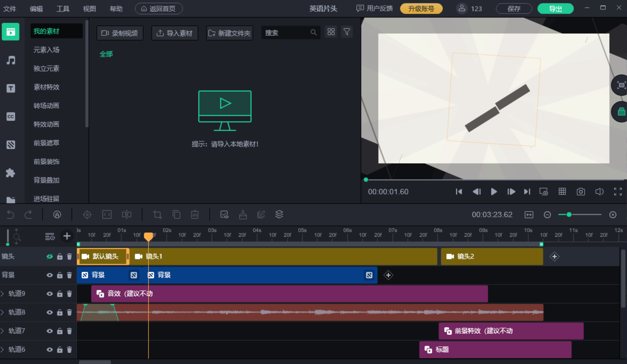Image resolution: width=627 pixels, height=364 pixels.
Task: Toggle the grid overlay in the preview
Action: [x=562, y=192]
